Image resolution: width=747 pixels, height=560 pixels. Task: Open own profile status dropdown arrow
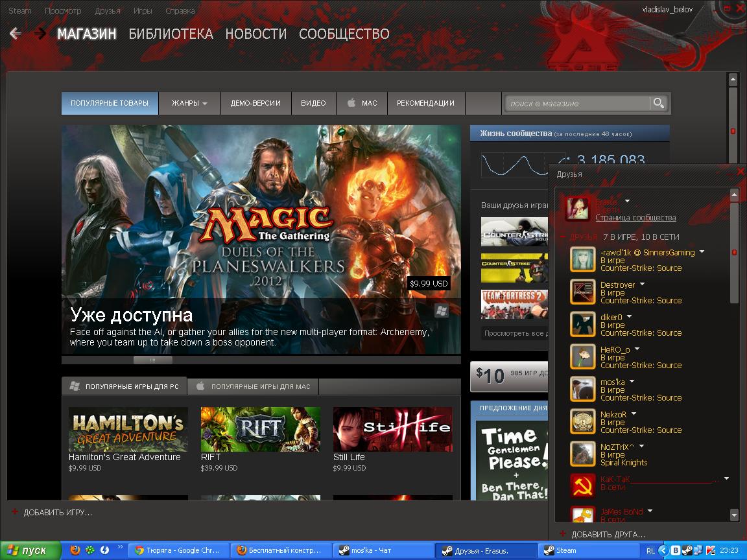coord(627,202)
